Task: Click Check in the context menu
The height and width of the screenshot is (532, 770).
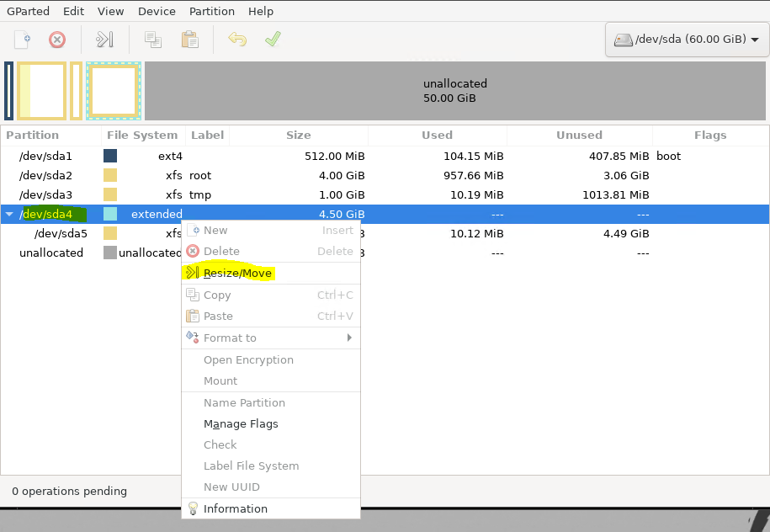Action: [271, 444]
